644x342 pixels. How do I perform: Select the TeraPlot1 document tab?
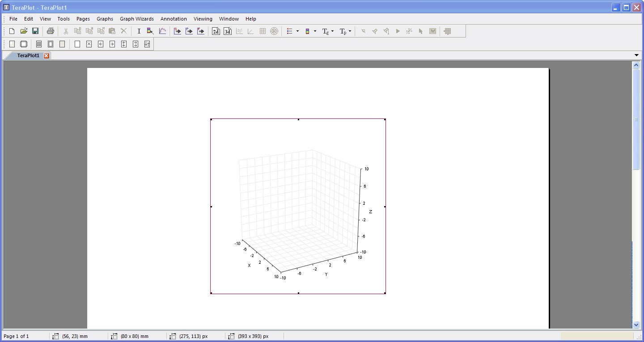28,55
